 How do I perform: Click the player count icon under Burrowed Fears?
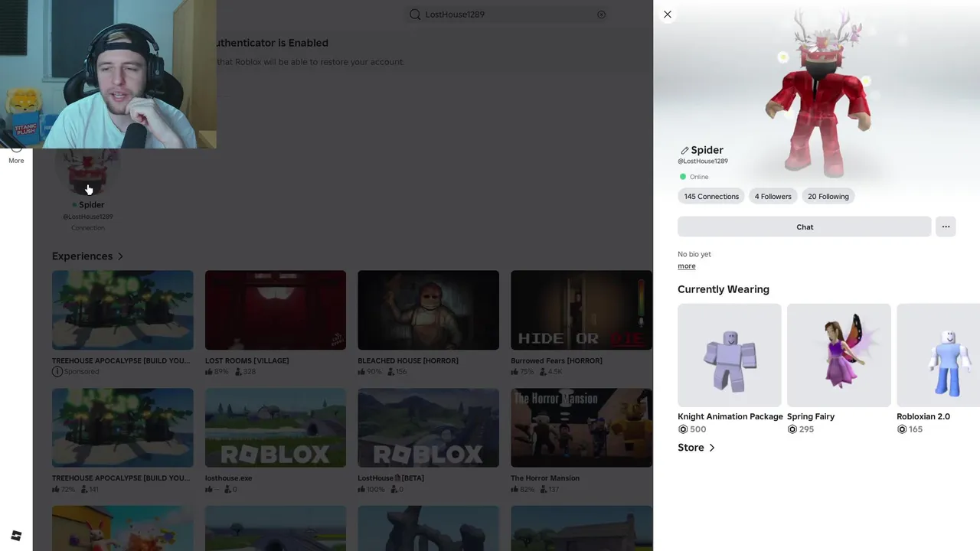tap(544, 372)
